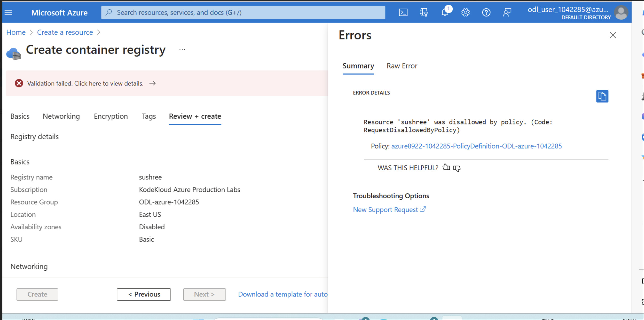The height and width of the screenshot is (320, 644).
Task: Open the Encryption tab
Action: [x=111, y=116]
